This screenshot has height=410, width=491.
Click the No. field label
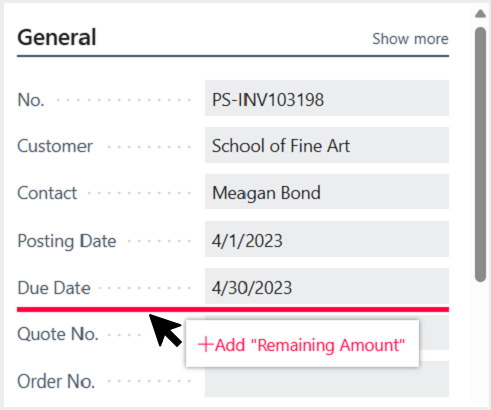31,100
